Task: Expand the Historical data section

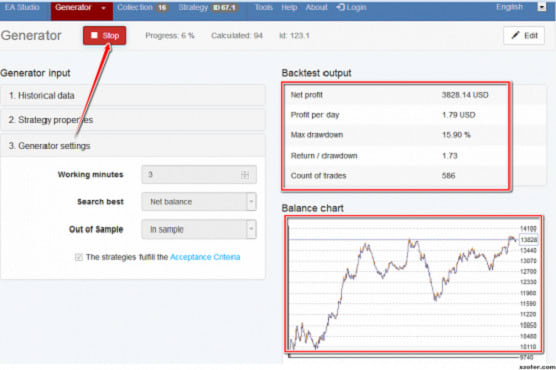Action: pos(133,95)
